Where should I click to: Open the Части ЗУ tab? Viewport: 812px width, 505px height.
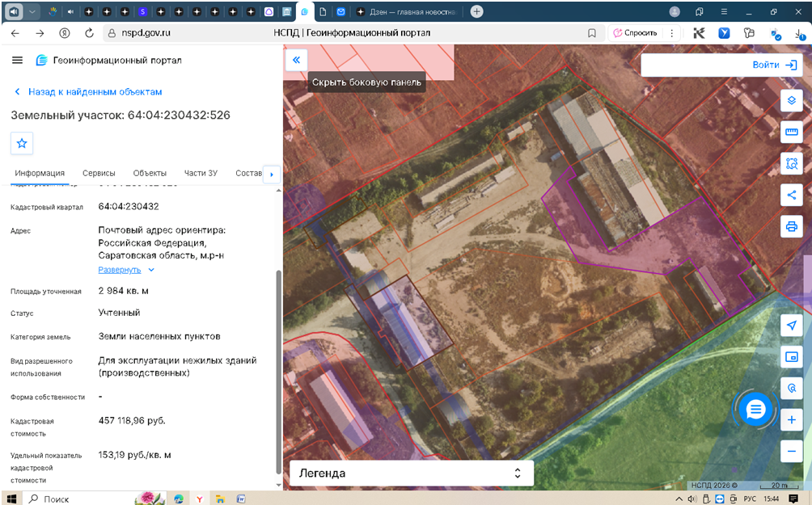201,174
